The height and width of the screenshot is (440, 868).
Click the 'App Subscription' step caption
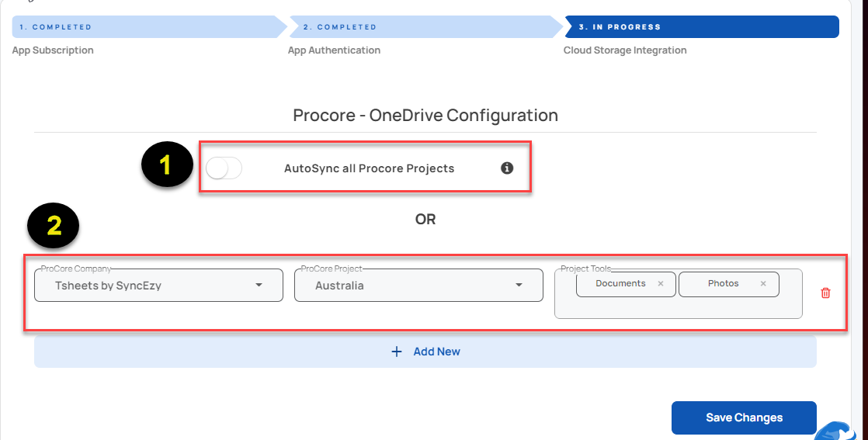point(53,50)
